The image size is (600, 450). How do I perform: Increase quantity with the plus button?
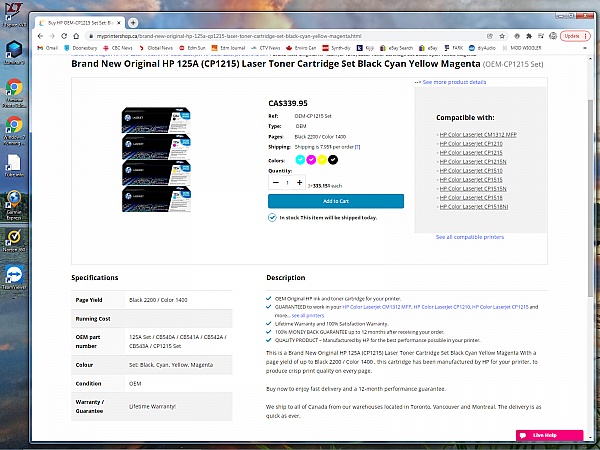pyautogui.click(x=300, y=183)
